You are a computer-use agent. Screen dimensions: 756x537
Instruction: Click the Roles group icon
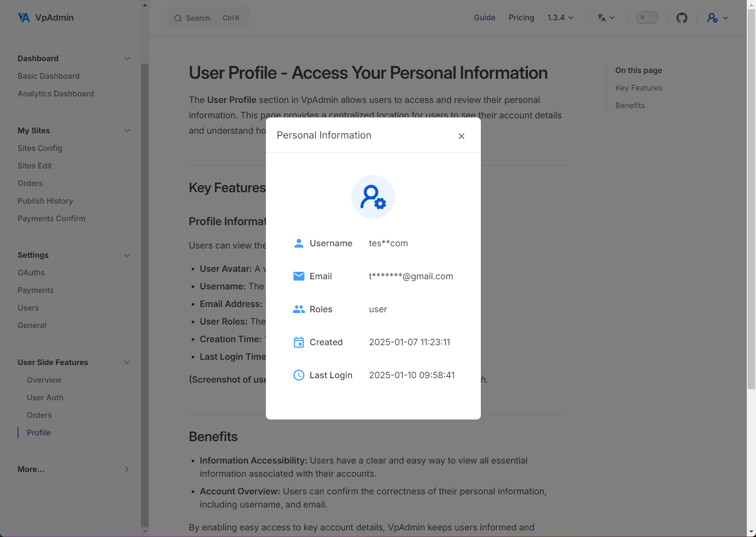pyautogui.click(x=299, y=309)
